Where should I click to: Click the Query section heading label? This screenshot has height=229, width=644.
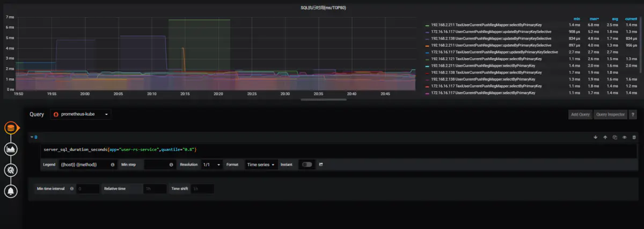coord(37,114)
